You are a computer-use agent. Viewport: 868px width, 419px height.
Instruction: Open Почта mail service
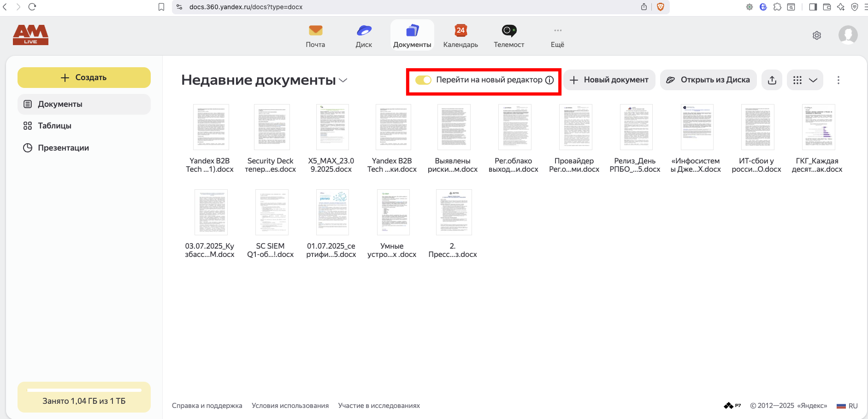point(315,35)
